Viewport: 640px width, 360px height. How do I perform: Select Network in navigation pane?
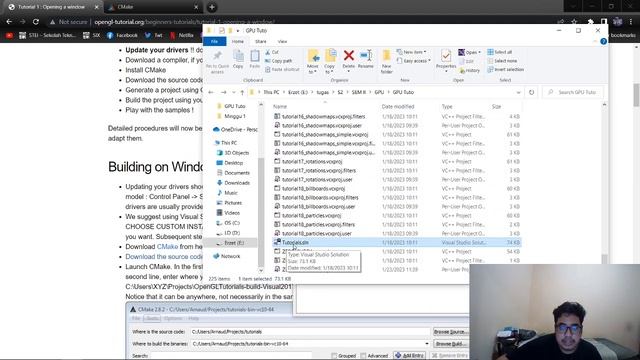pyautogui.click(x=231, y=256)
